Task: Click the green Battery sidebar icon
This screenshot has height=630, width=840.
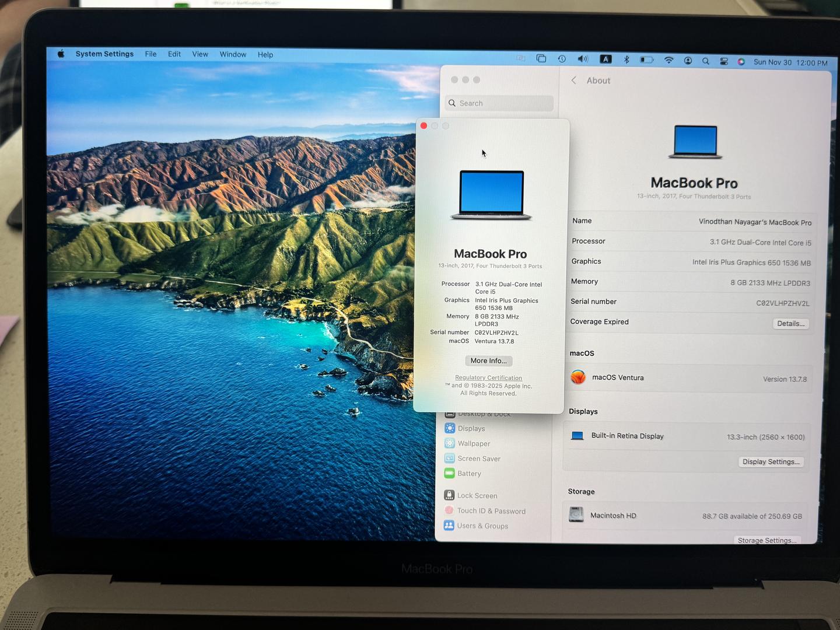Action: 449,473
